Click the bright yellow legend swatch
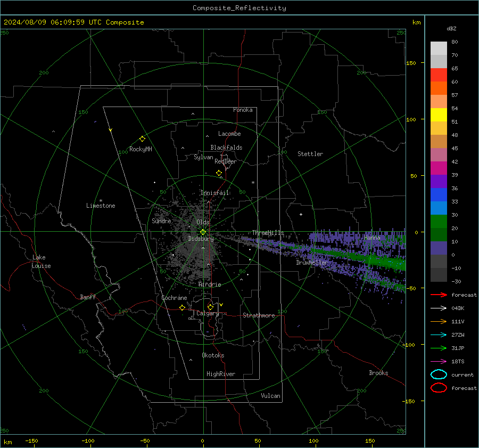 [439, 115]
